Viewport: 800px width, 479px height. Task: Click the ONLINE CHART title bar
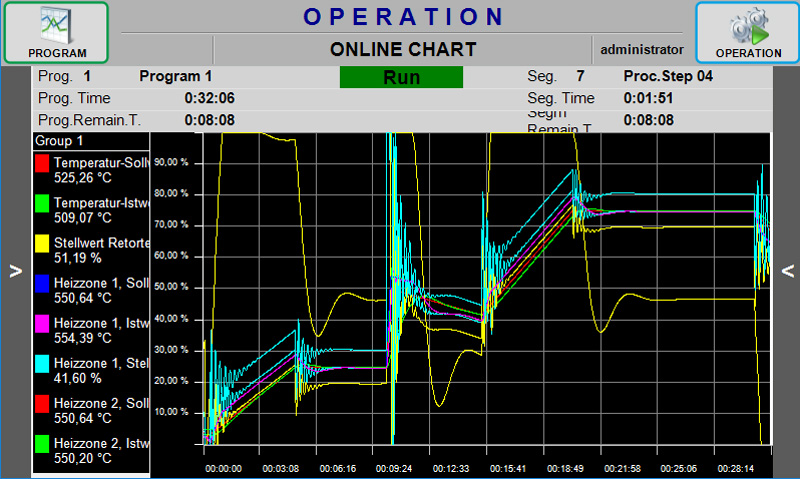point(402,49)
